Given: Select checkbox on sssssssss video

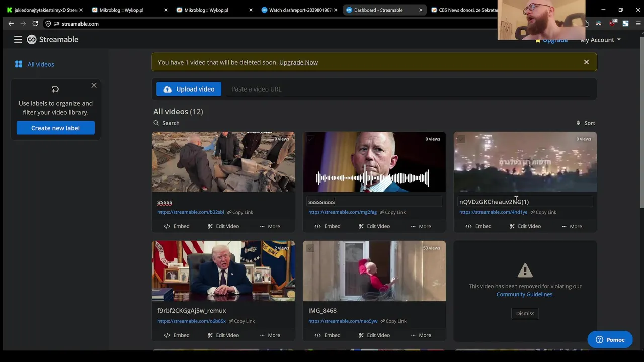Looking at the screenshot, I should 310,139.
